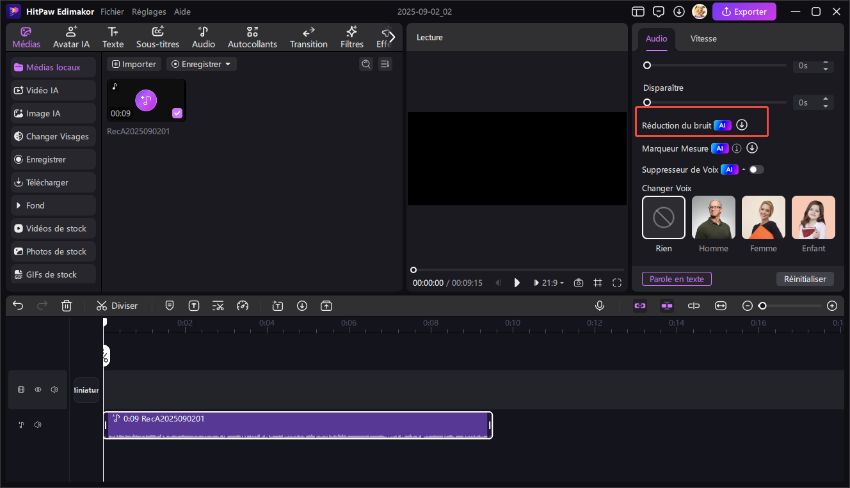Screen dimensions: 850x488
Task: Open the Réglages menu
Action: [149, 11]
